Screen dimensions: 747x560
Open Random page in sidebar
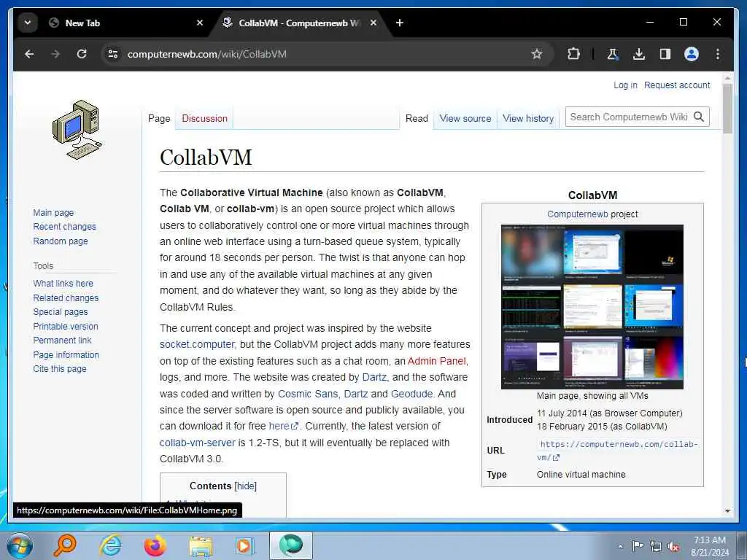[x=61, y=241]
